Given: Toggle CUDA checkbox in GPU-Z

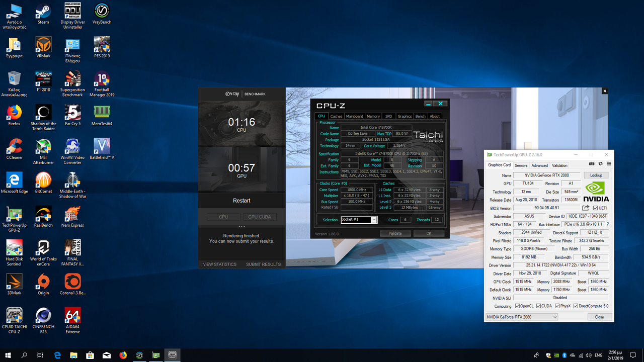Looking at the screenshot, I should (x=538, y=306).
